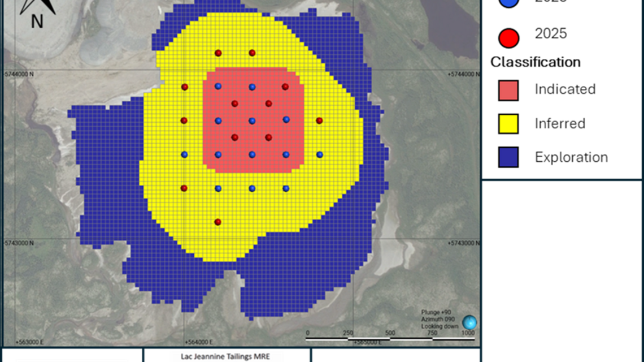Click the blue view orientation orb
The image size is (644, 362).
(469, 322)
